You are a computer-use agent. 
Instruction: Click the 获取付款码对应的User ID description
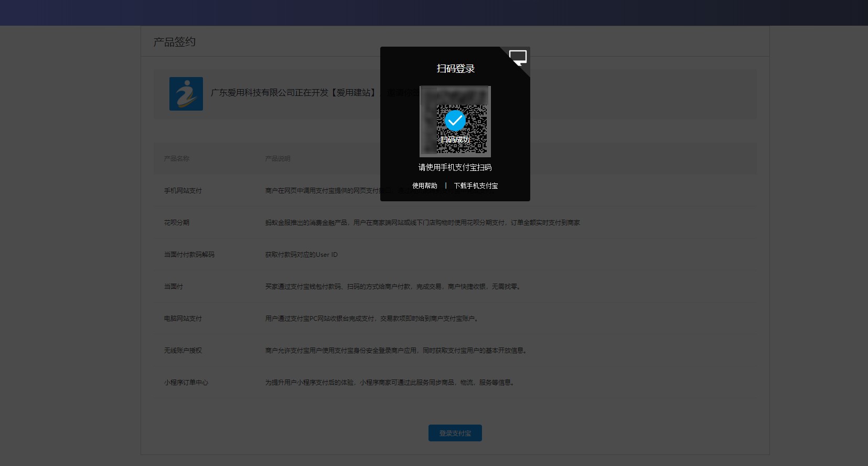point(302,255)
